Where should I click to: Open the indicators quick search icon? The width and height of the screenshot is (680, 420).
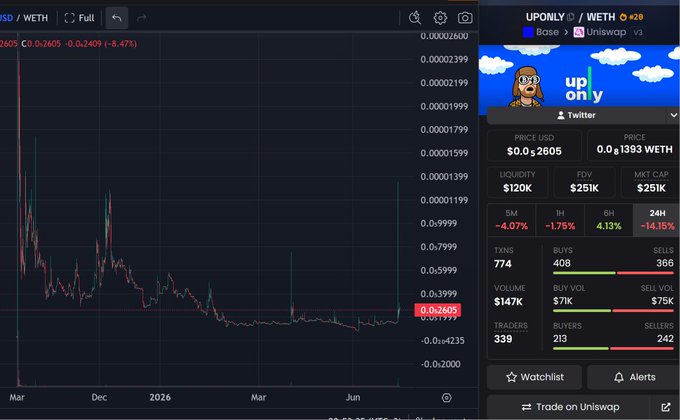(x=415, y=18)
